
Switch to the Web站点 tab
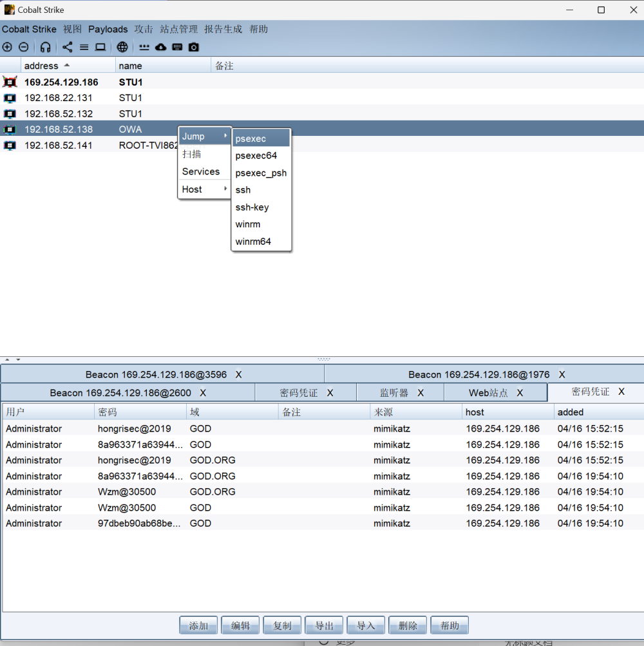click(488, 392)
